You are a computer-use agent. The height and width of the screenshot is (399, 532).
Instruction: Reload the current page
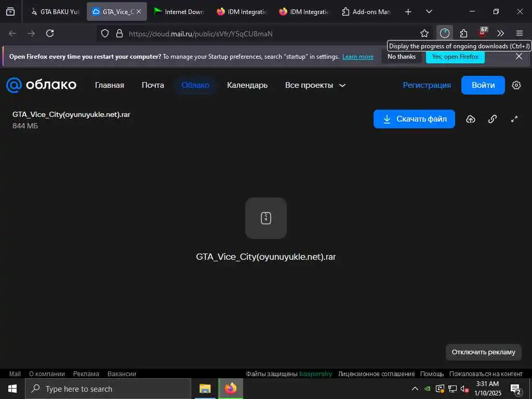tap(50, 33)
